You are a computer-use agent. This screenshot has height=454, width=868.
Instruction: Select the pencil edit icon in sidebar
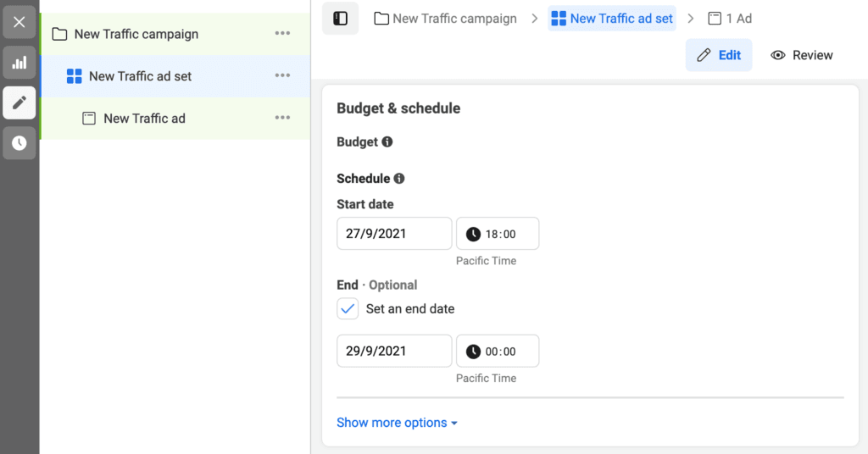(x=19, y=102)
